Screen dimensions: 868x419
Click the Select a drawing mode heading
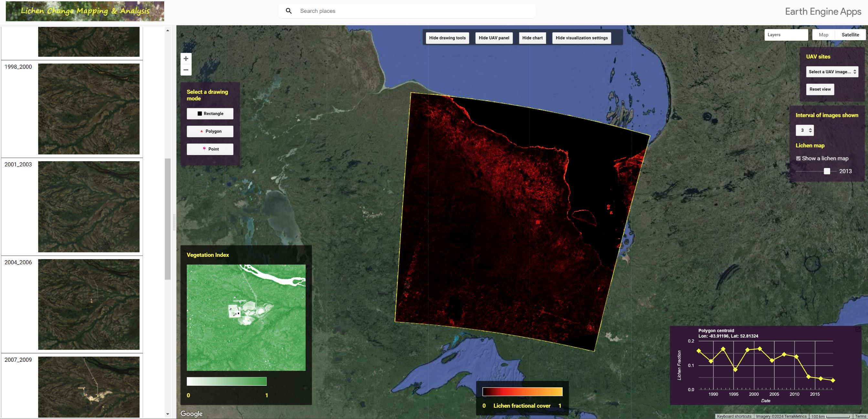point(207,95)
